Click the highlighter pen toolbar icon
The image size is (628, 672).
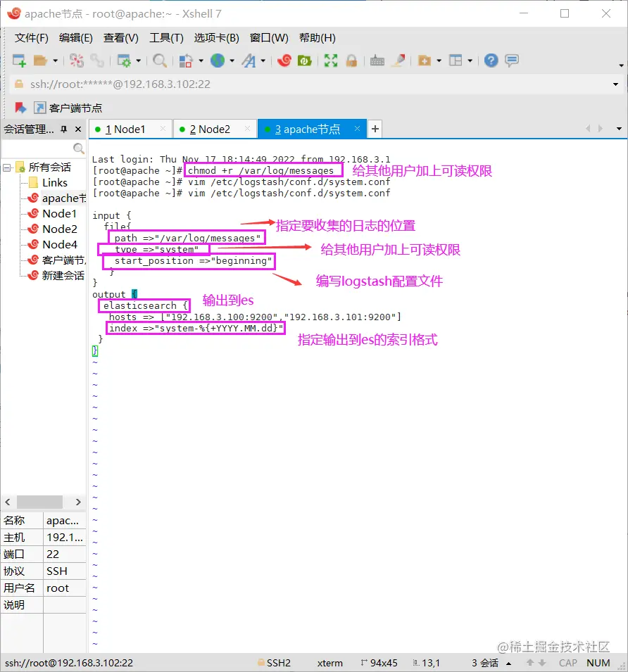(399, 61)
